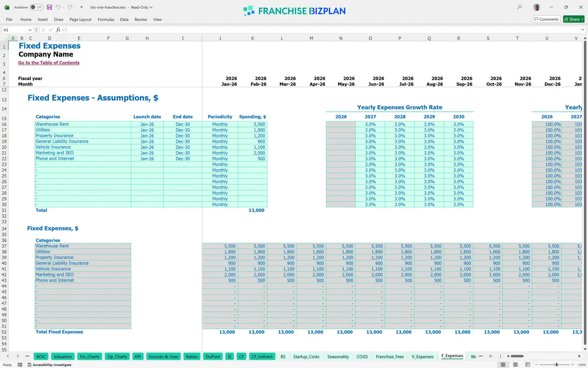Switch to the Op_Charts sheet tab

tap(117, 357)
